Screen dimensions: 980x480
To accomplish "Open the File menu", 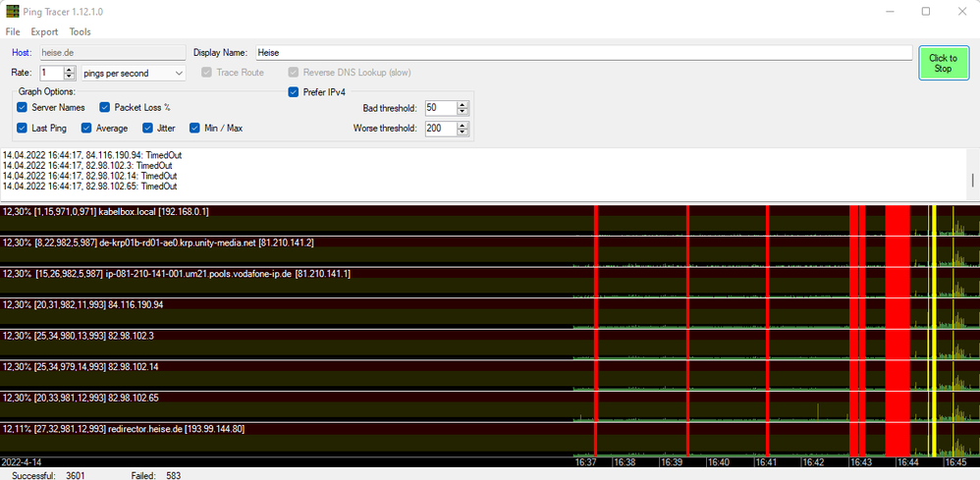I will point(13,31).
